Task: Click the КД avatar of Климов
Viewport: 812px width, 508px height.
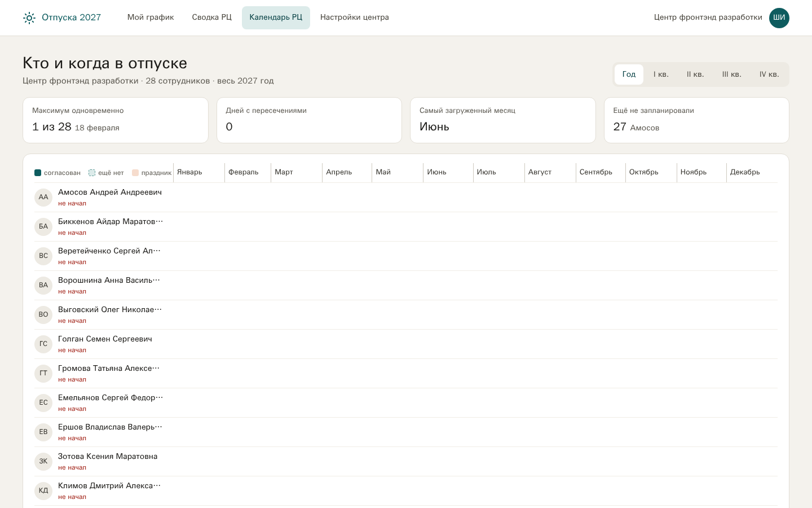Action: pyautogui.click(x=43, y=491)
